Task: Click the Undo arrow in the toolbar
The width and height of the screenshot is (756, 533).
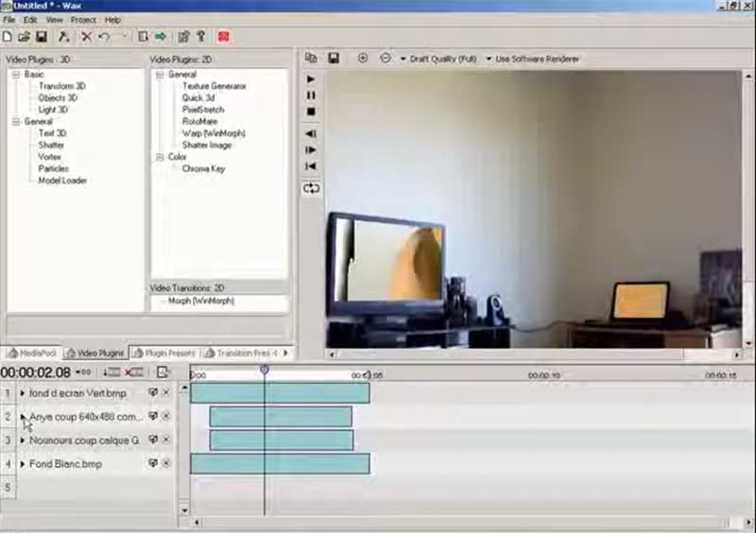Action: (x=104, y=37)
